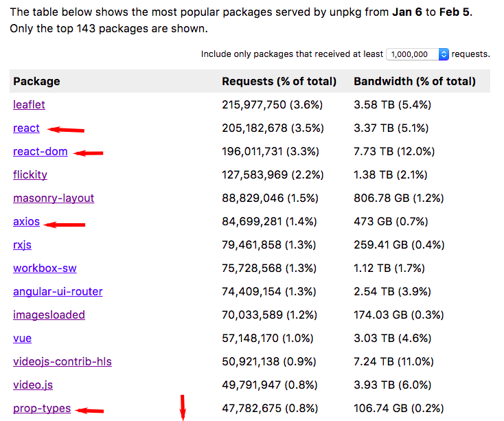The width and height of the screenshot is (504, 421).
Task: Click the Bandwidth (% of total) header
Action: (415, 81)
